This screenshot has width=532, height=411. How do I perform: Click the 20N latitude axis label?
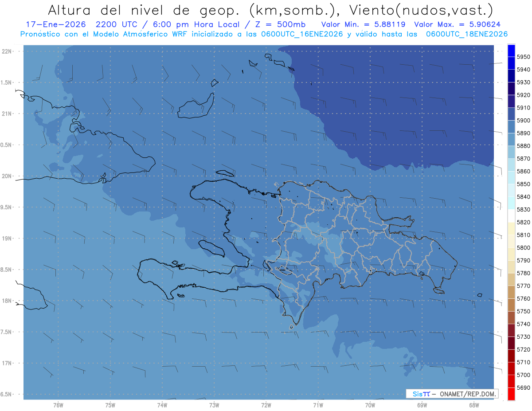[x=7, y=176]
